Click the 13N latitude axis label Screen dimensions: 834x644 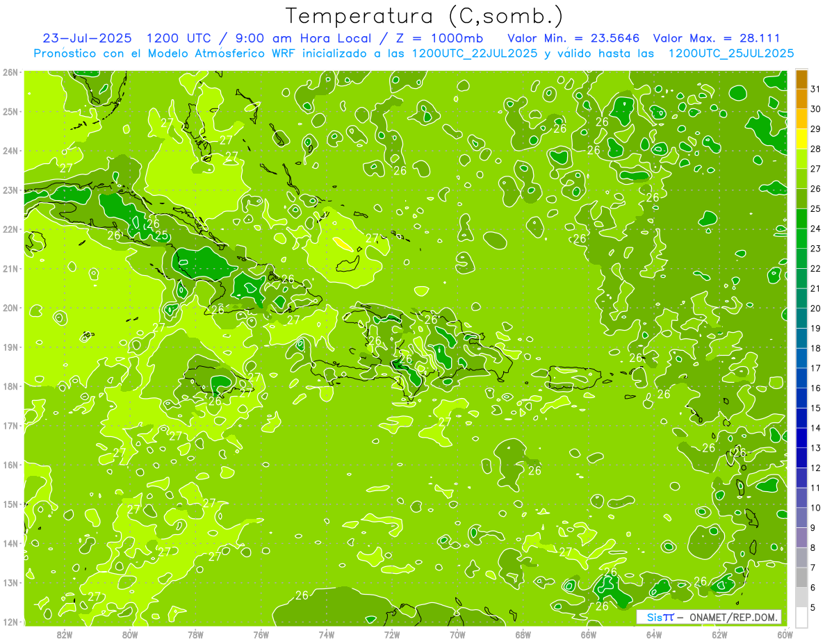10,582
